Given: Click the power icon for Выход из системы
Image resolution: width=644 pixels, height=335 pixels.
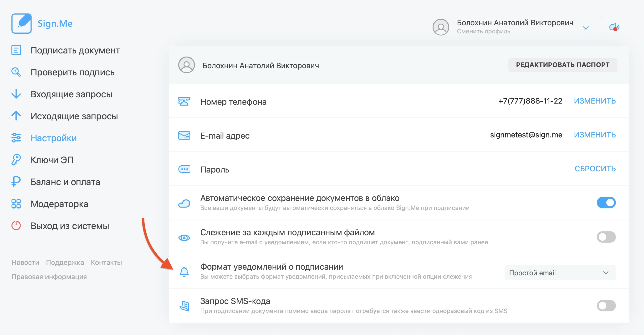Looking at the screenshot, I should [x=16, y=226].
